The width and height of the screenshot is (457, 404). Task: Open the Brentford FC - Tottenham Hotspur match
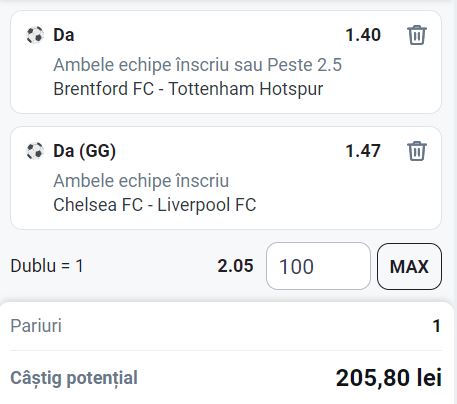pyautogui.click(x=188, y=89)
